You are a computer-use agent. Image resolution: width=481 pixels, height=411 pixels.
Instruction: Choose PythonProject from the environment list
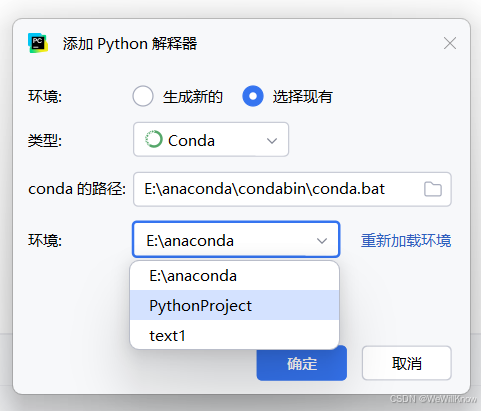(234, 305)
